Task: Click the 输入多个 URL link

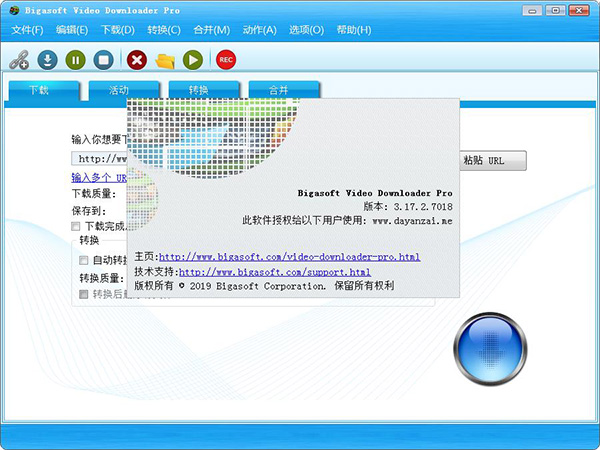Action: point(99,178)
